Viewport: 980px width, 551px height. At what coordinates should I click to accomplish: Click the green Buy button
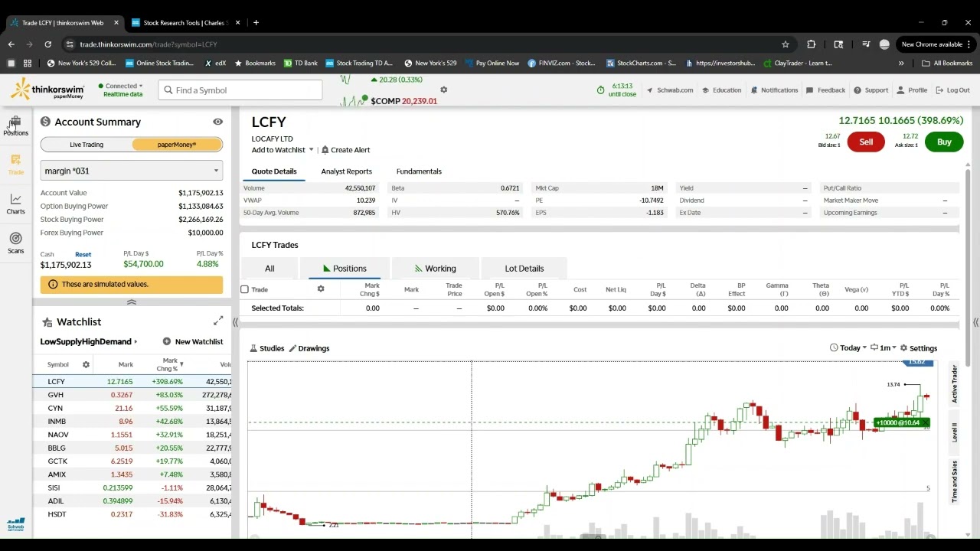pyautogui.click(x=944, y=142)
